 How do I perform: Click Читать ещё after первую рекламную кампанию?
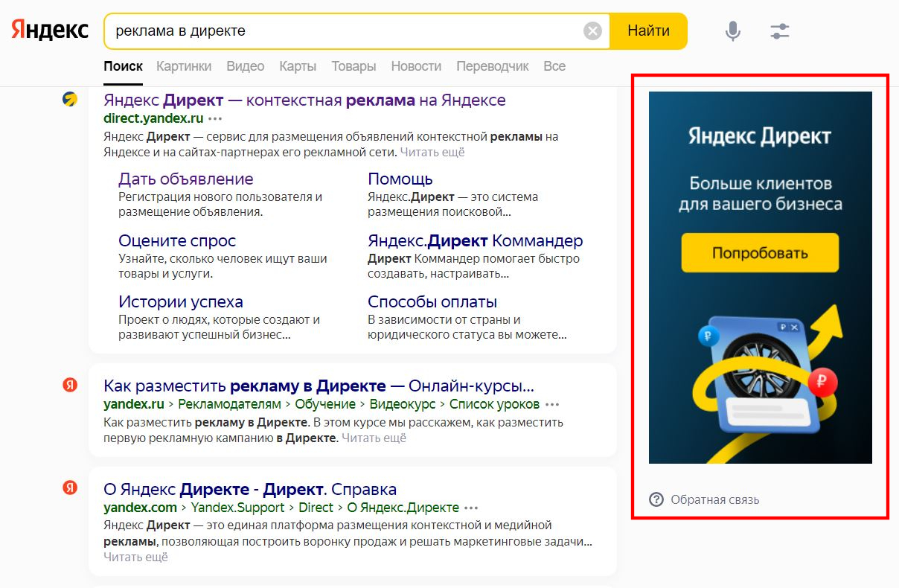pyautogui.click(x=374, y=438)
